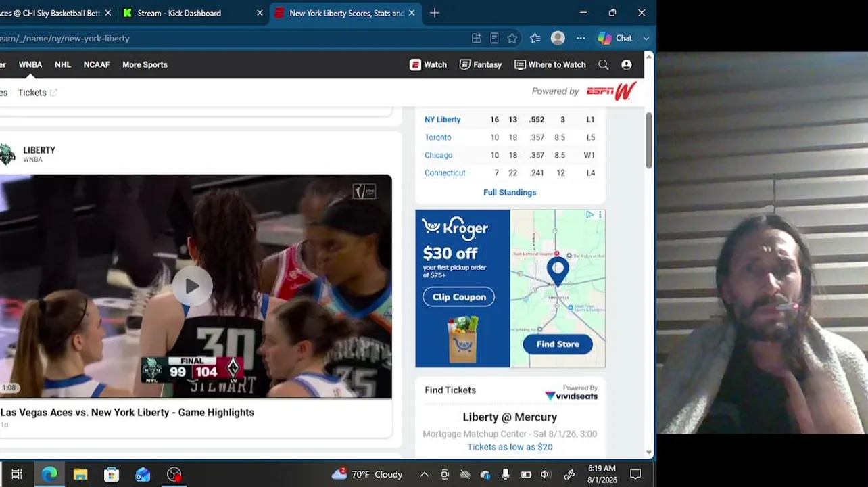The height and width of the screenshot is (487, 868).
Task: Open Outlook from the taskbar
Action: (143, 475)
